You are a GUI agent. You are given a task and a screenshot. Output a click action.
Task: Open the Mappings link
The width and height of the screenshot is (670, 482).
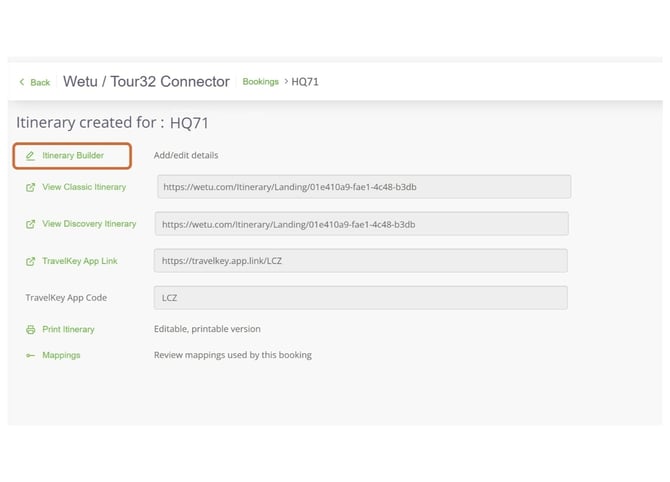coord(61,356)
